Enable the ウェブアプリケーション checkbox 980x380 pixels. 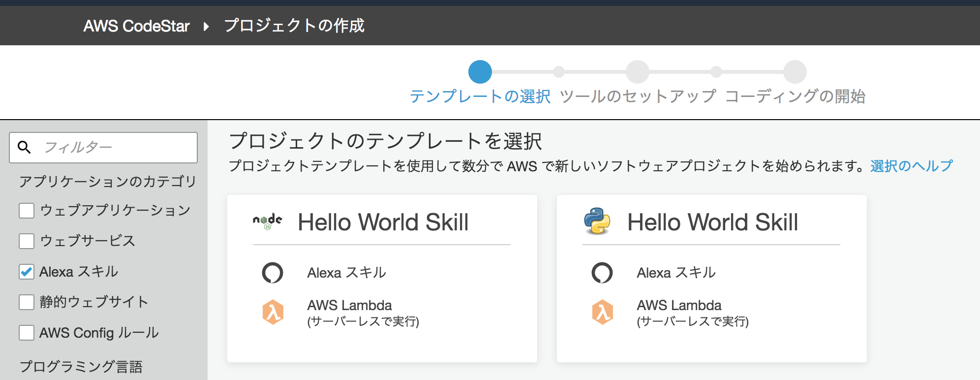(27, 211)
